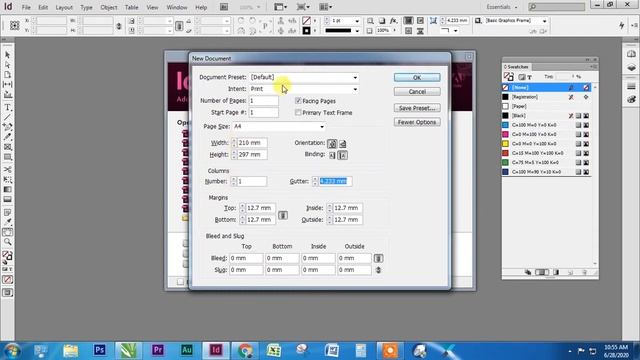Toggle slug chain link icon
The image size is (640, 360).
pos(378,270)
